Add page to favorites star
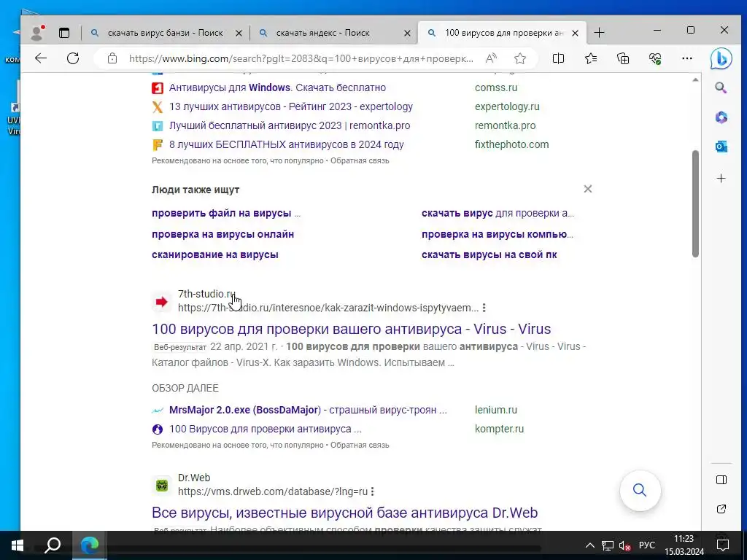 pyautogui.click(x=519, y=58)
